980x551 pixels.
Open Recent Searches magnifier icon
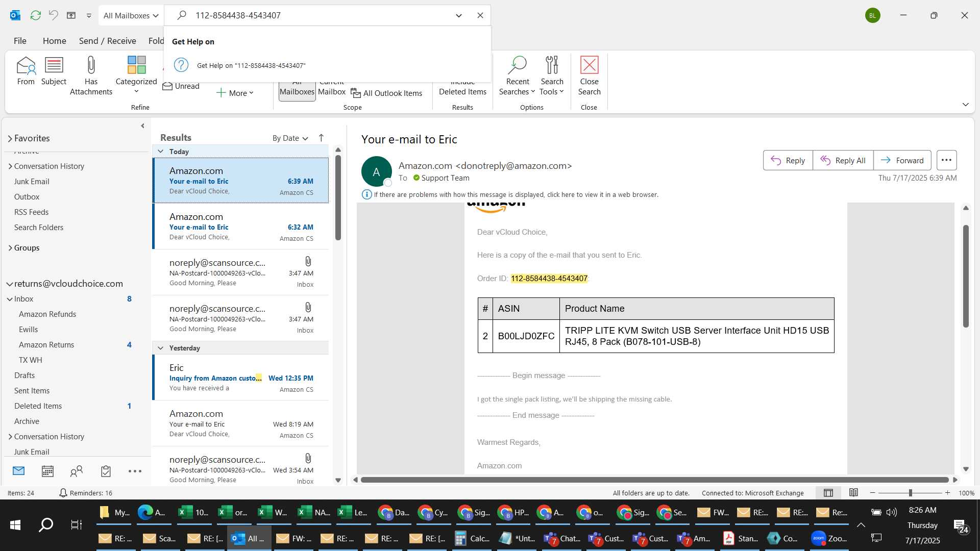pos(517,76)
